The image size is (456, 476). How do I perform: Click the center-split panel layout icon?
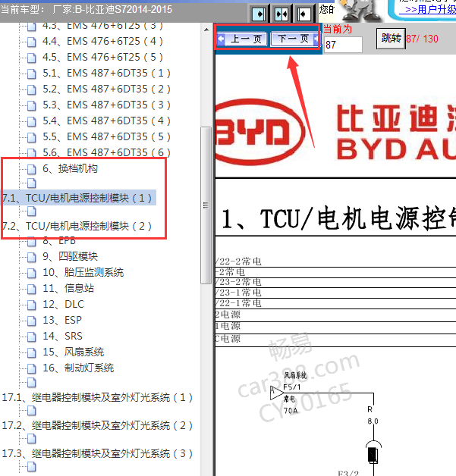click(281, 14)
